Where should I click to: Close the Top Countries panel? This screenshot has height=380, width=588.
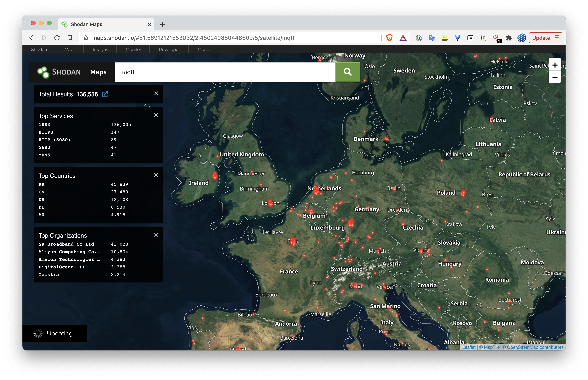coord(156,175)
